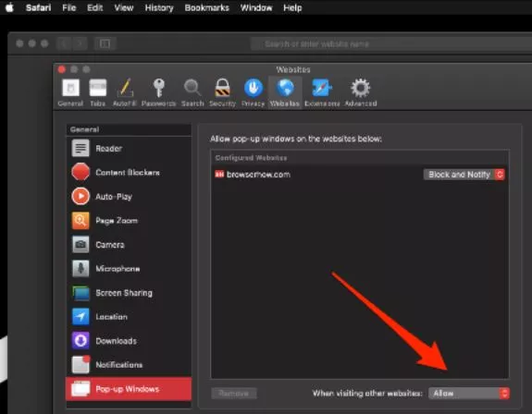Image resolution: width=532 pixels, height=414 pixels.
Task: Open the Window menu
Action: tap(256, 7)
